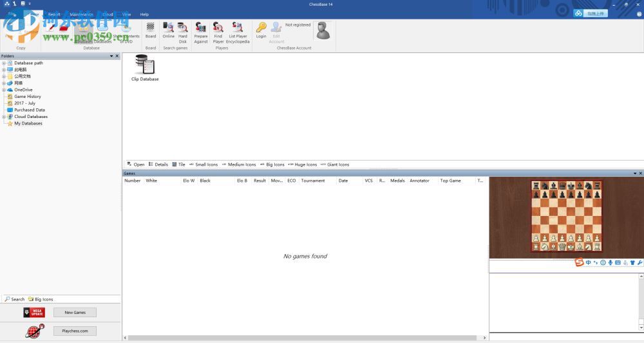Open Sogou soft keyboard
644x343 pixels.
pyautogui.click(x=618, y=262)
